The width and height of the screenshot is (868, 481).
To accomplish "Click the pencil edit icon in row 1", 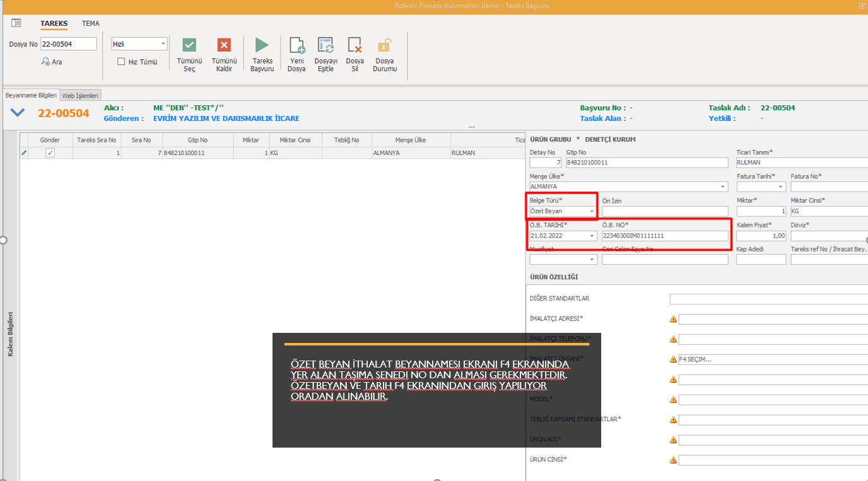I will click(24, 153).
